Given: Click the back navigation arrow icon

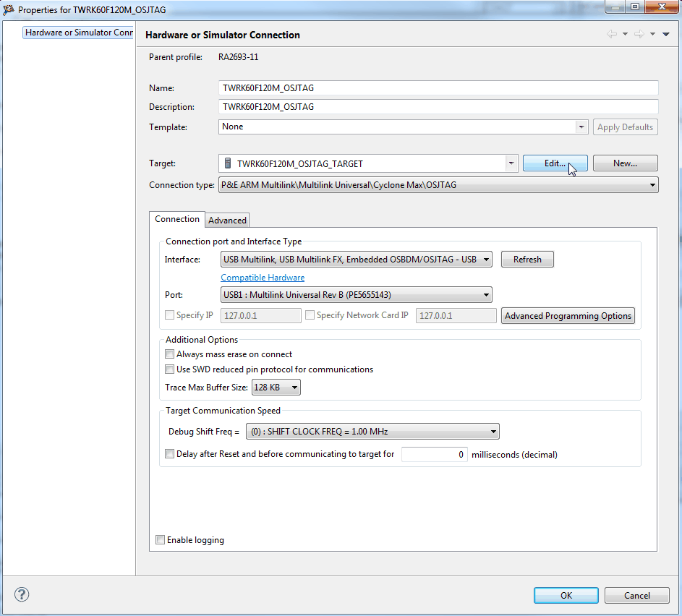Looking at the screenshot, I should (612, 34).
